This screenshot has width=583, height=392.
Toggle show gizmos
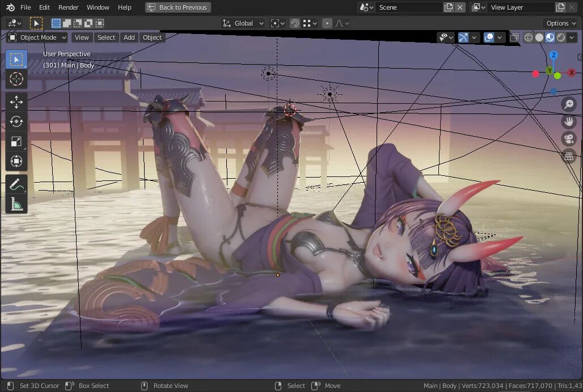pos(463,37)
